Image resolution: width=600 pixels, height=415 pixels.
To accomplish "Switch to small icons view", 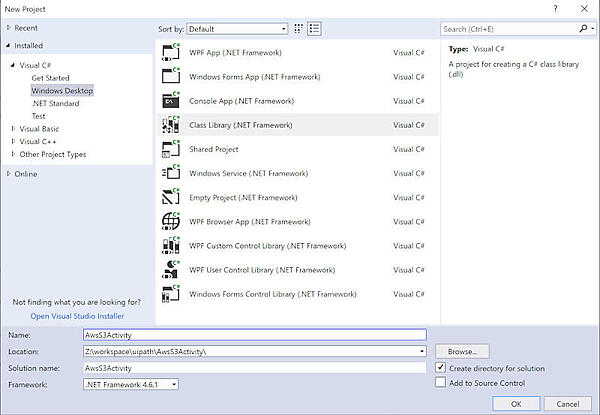I will [300, 29].
